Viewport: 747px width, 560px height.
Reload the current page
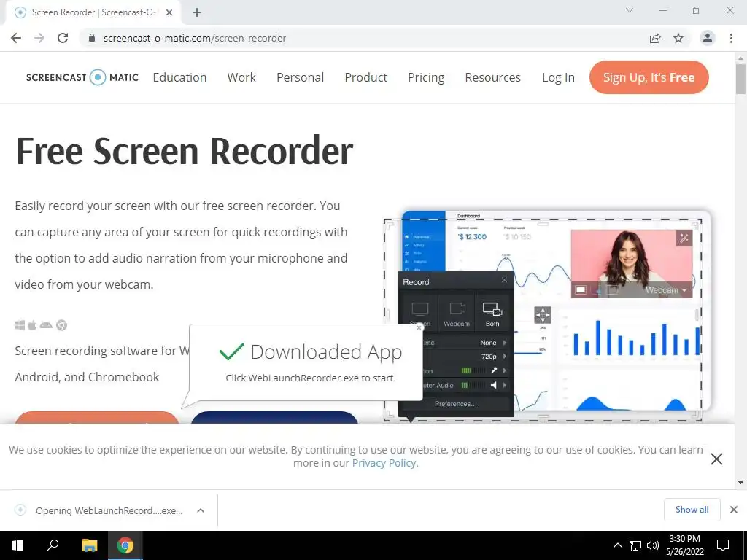[63, 38]
